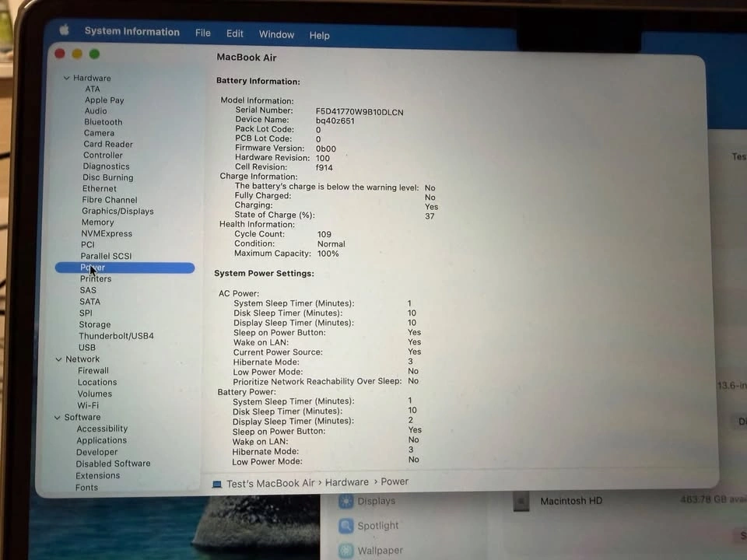Click Hardware in the bottom path bar
This screenshot has height=560, width=747.
[346, 482]
